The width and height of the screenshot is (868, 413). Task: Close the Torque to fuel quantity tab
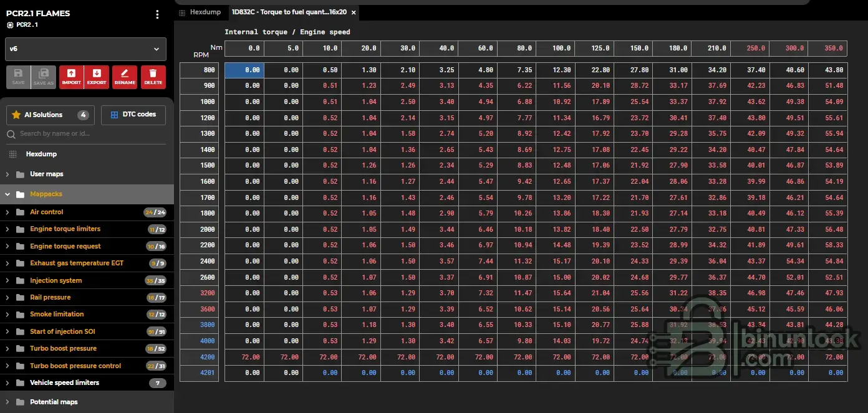pos(354,12)
